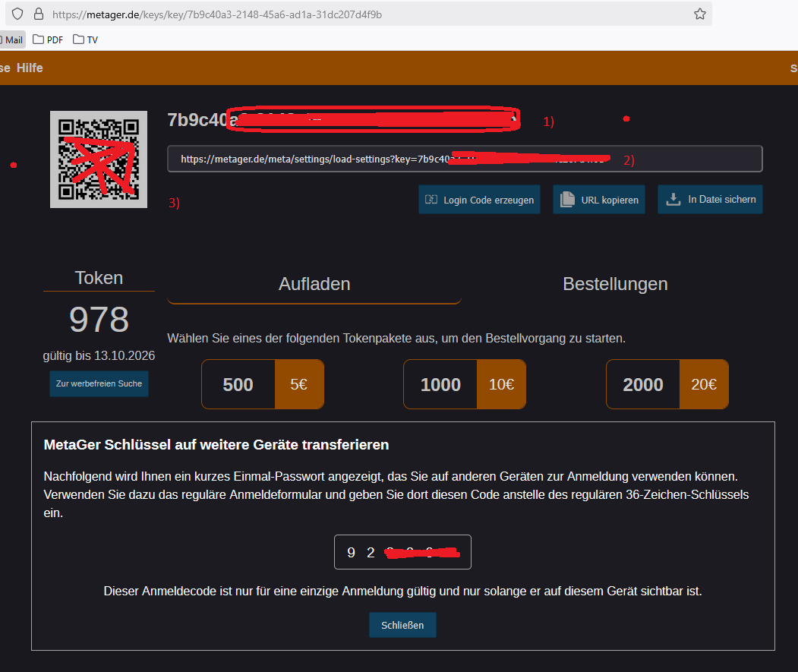Select the load-settings URL field
Image resolution: width=798 pixels, height=672 pixels.
pyautogui.click(x=465, y=159)
